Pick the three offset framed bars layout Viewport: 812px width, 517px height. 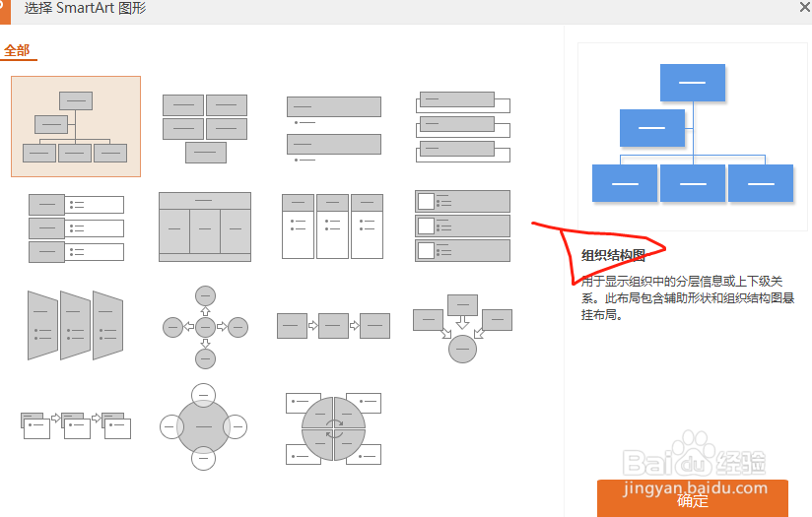pyautogui.click(x=463, y=127)
